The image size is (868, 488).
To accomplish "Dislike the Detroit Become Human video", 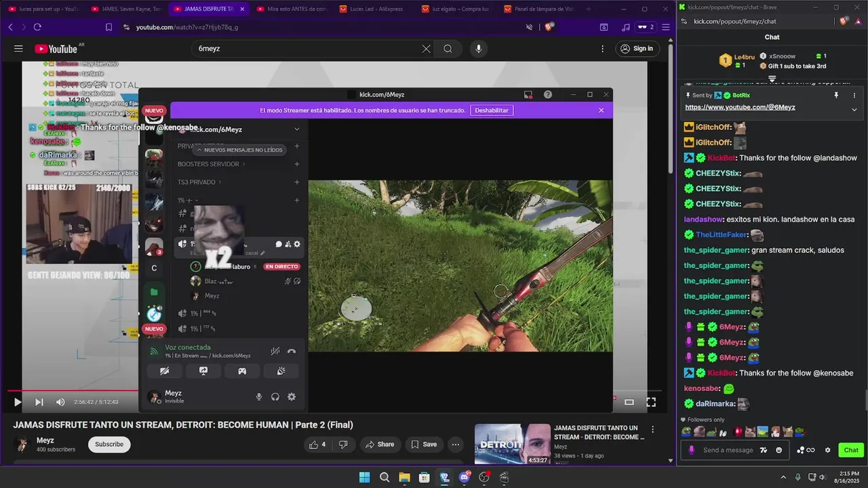I will (x=343, y=445).
